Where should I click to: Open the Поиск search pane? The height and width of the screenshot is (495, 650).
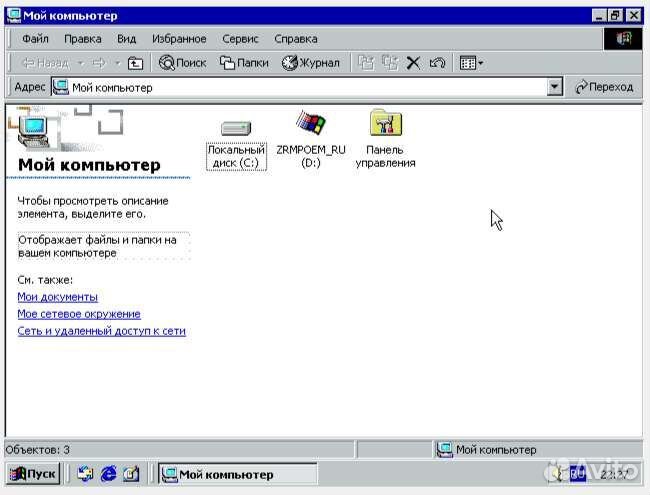(182, 63)
